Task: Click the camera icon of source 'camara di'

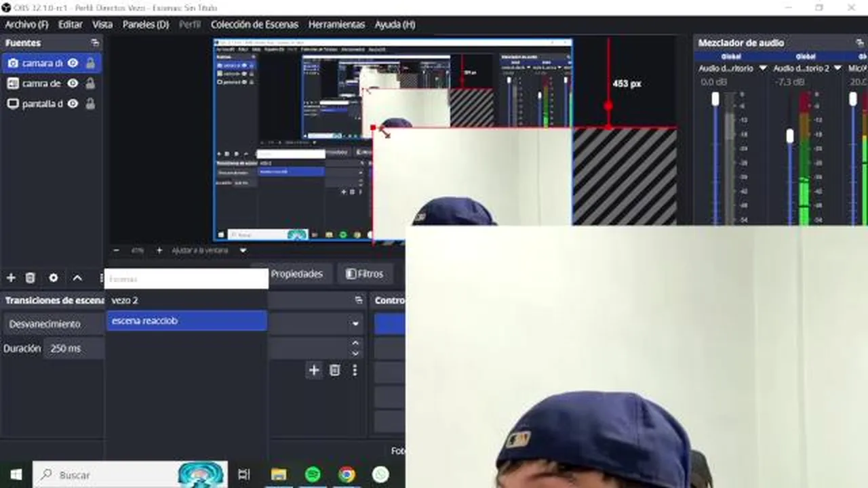Action: click(13, 63)
